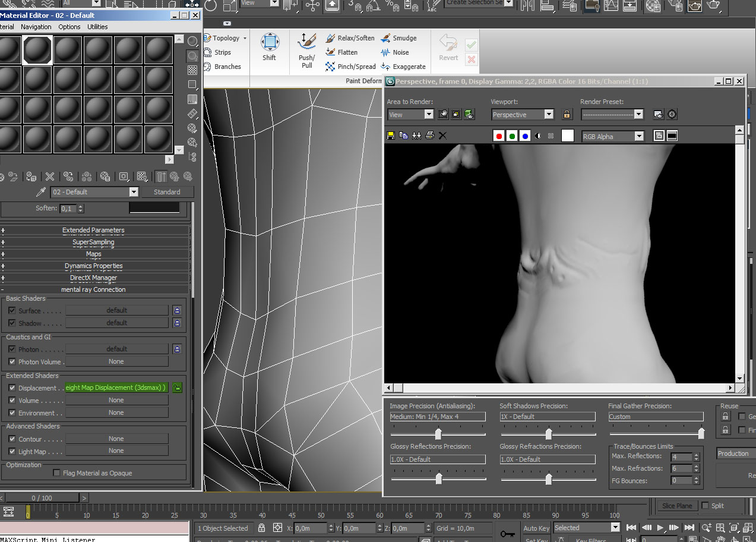Collapse the mental ray Connection rollout
The width and height of the screenshot is (756, 542).
tap(93, 289)
